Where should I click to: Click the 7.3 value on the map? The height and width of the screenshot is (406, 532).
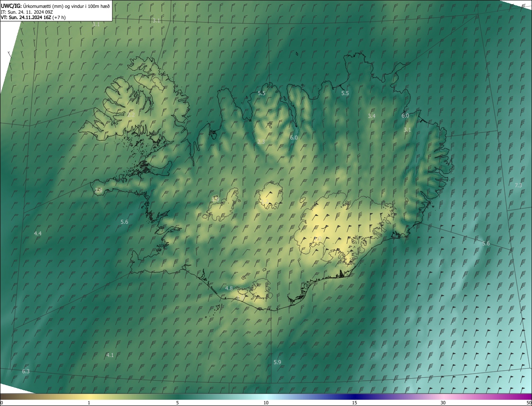pos(518,185)
